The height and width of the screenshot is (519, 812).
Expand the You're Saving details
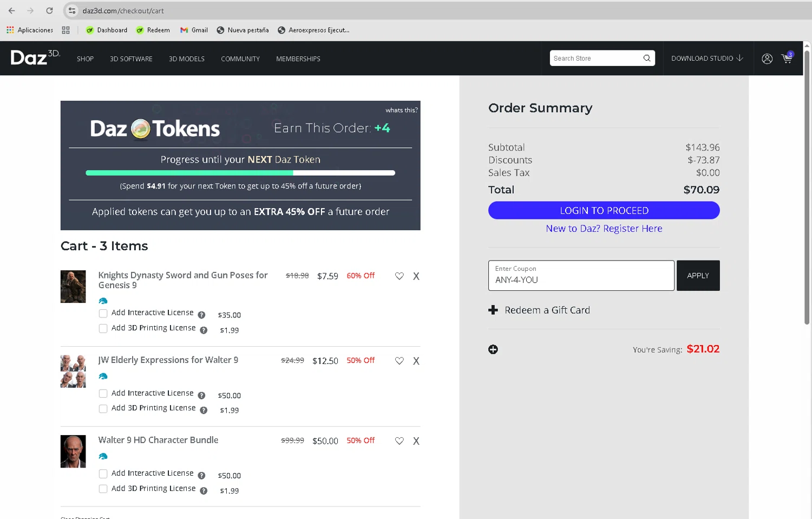493,349
